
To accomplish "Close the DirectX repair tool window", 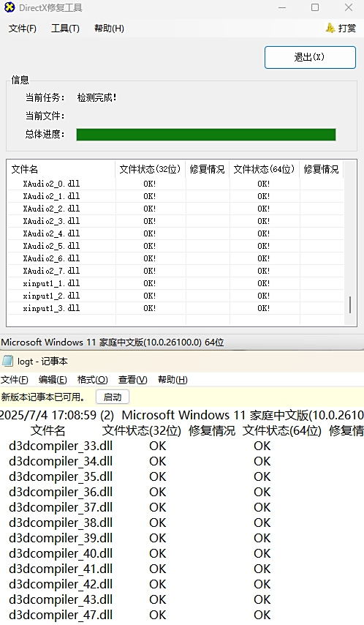I will click(x=349, y=7).
